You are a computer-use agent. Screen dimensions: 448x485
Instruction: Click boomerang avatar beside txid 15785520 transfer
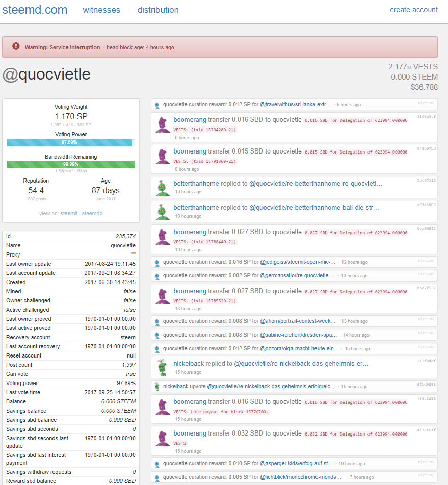(162, 296)
